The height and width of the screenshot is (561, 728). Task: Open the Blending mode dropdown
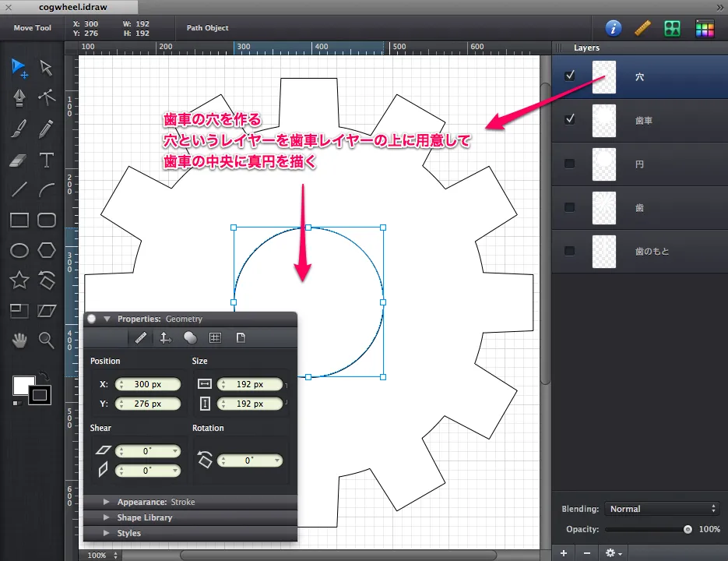click(662, 509)
